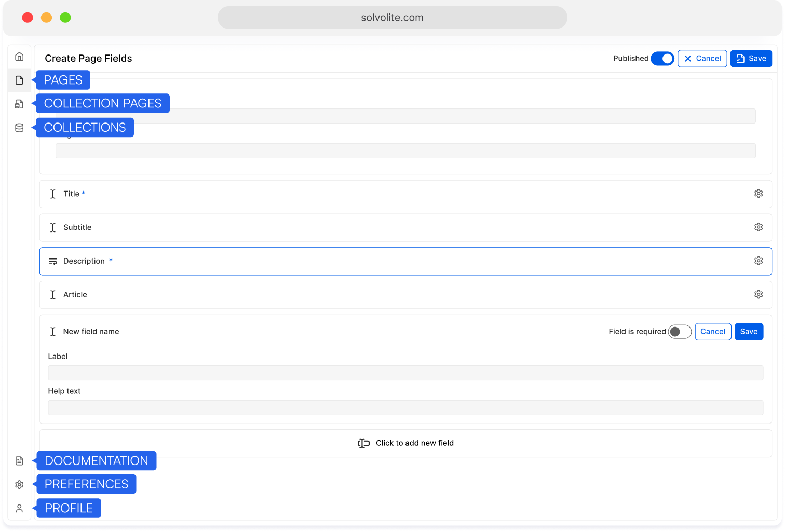
Task: Open settings gear on the Description field
Action: click(759, 261)
